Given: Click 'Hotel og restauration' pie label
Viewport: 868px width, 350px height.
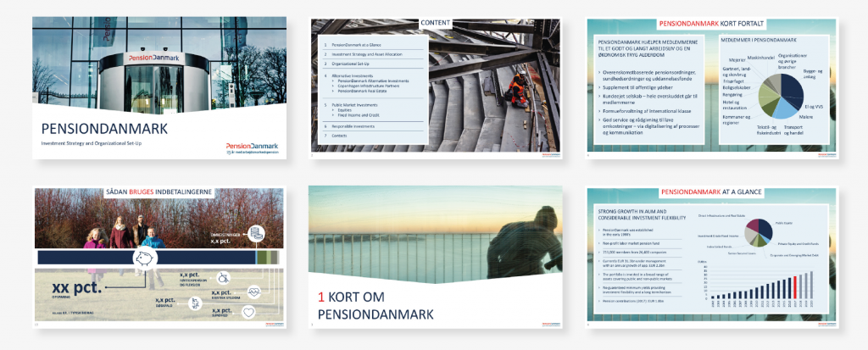Looking at the screenshot, I should coord(734,105).
